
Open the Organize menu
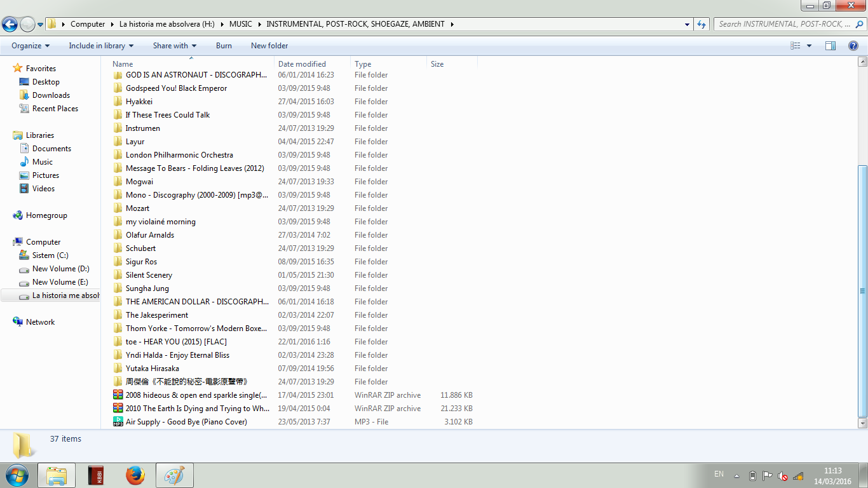pyautogui.click(x=31, y=46)
